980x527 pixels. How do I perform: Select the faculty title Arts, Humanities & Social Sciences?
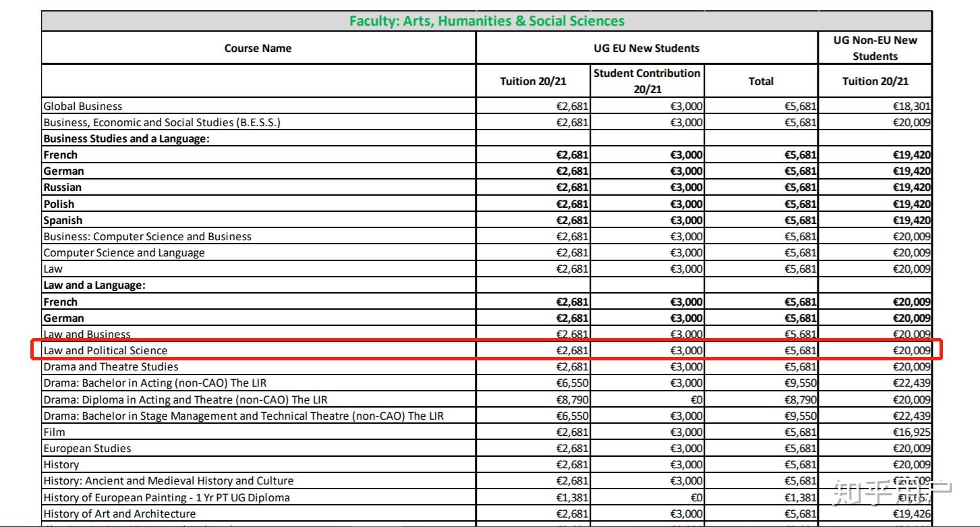pos(487,21)
